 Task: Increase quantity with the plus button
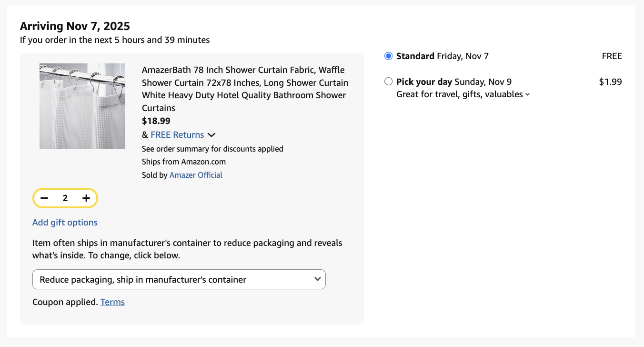pos(86,198)
